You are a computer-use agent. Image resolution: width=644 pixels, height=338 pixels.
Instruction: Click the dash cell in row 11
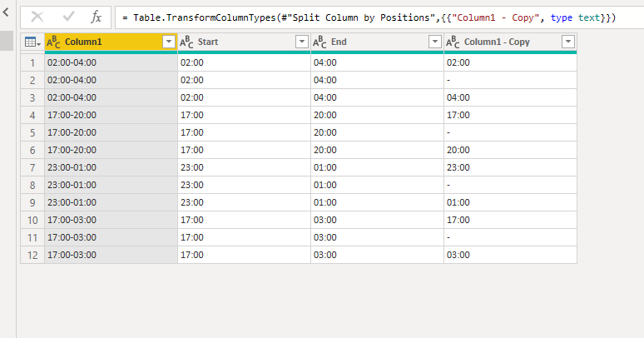(x=510, y=237)
